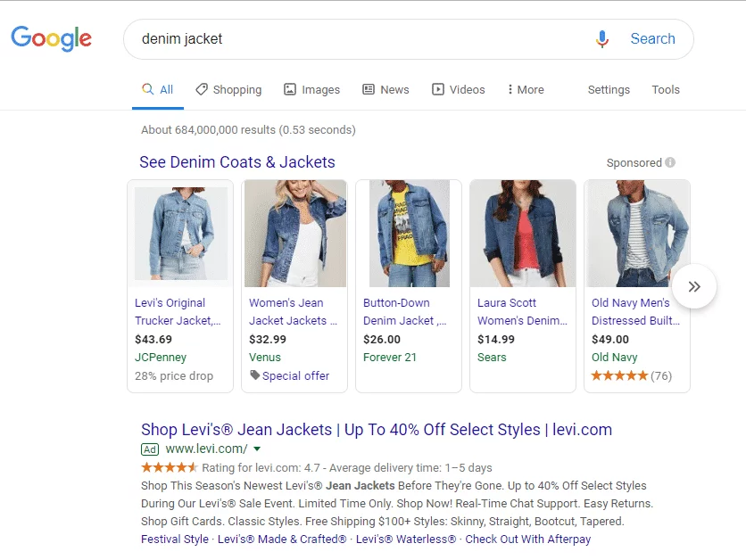Click the Sponsored info icon
Viewport: 746px width, 560px height.
coord(670,162)
